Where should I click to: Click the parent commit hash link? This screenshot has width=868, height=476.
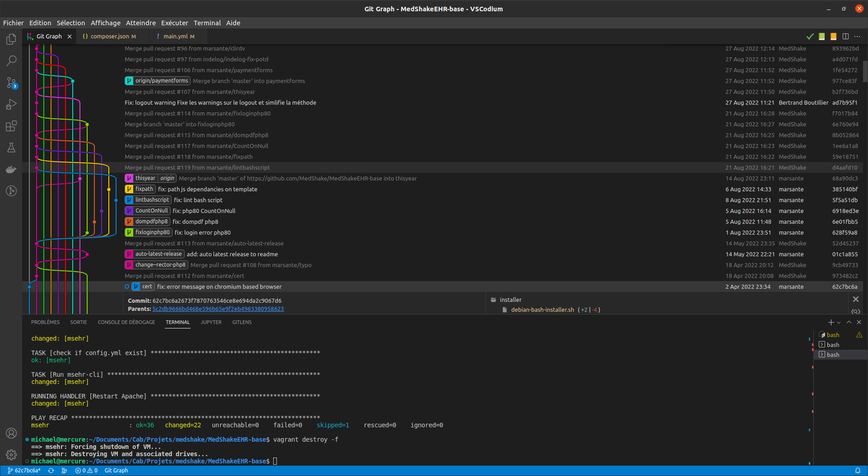click(x=218, y=309)
